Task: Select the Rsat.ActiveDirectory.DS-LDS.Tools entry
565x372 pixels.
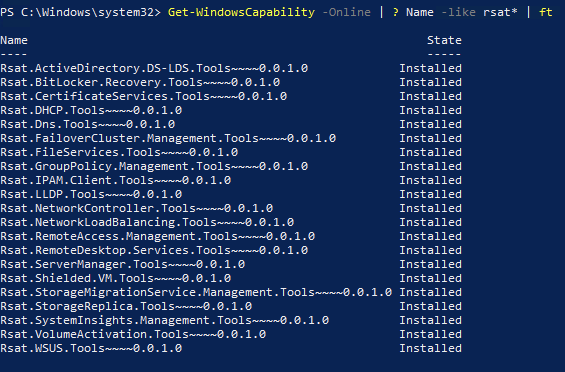Action: [154, 68]
